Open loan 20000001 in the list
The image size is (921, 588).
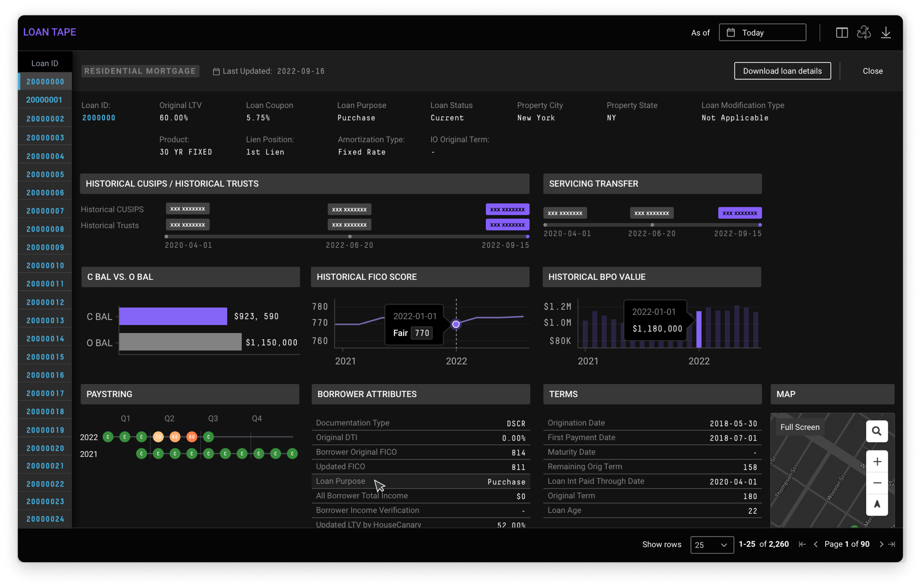(44, 100)
